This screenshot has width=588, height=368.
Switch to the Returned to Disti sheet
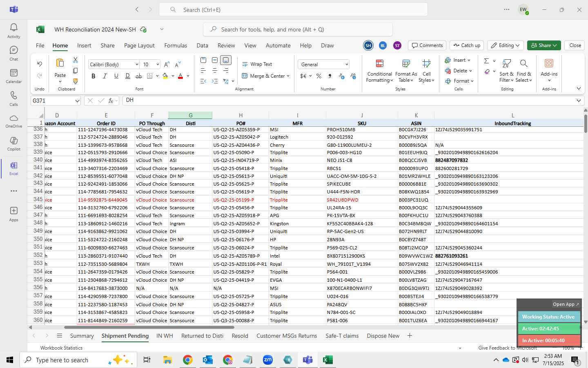click(202, 336)
